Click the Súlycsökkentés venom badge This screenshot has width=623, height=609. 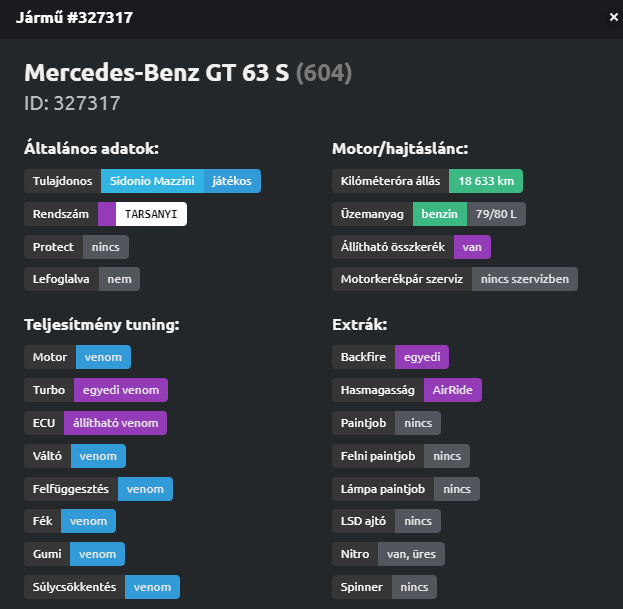pos(152,587)
